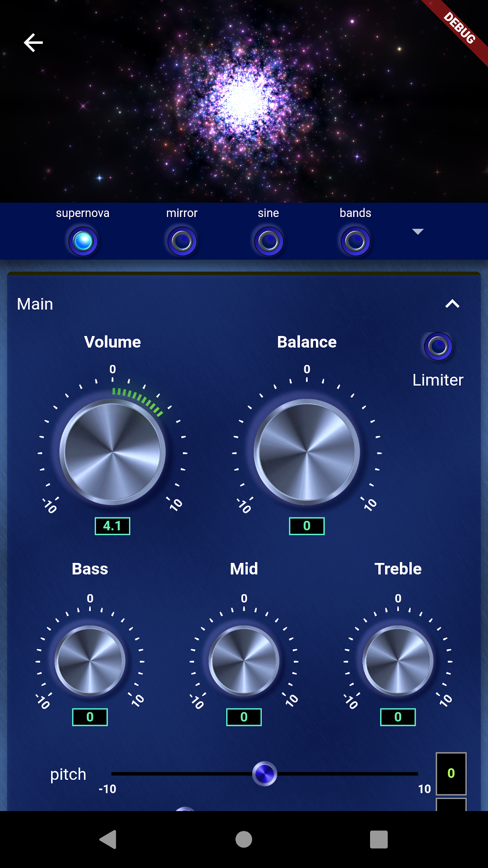Click the Main section header
The height and width of the screenshot is (868, 488).
tap(35, 304)
